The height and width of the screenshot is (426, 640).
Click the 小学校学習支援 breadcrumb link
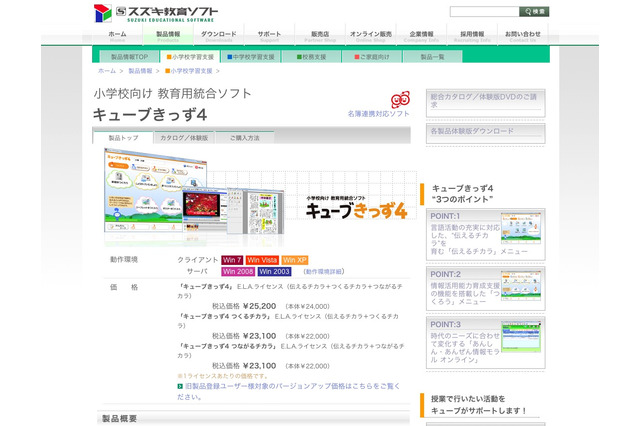[x=189, y=71]
